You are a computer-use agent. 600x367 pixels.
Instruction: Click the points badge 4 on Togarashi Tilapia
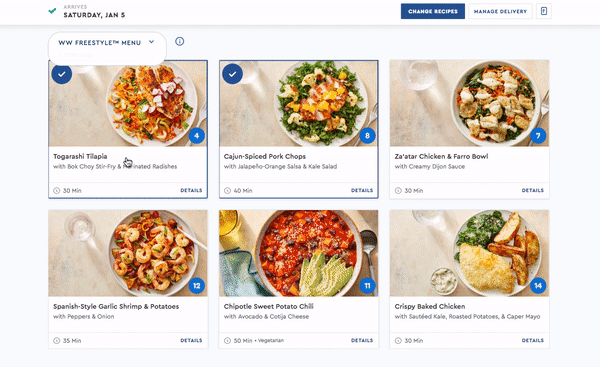click(197, 135)
